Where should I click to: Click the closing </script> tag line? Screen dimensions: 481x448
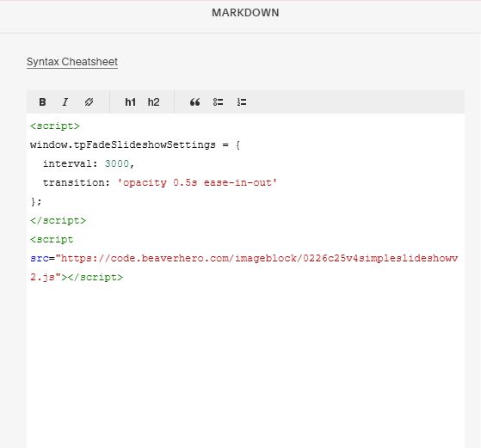(x=58, y=220)
